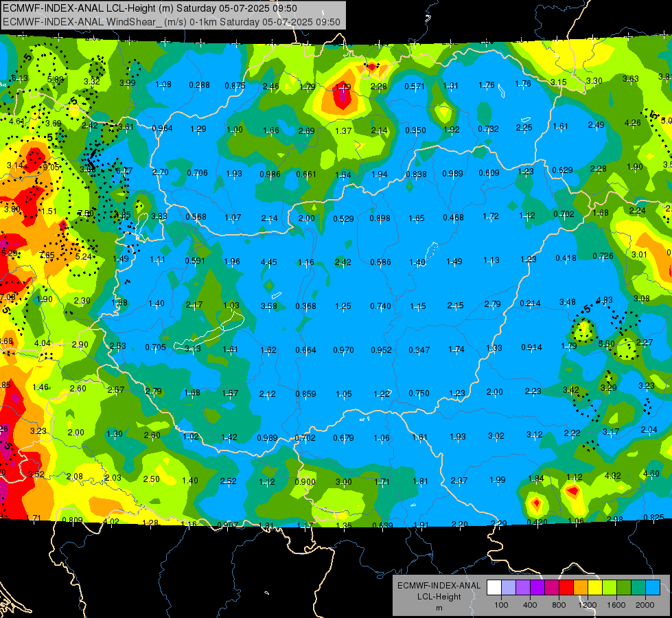The width and height of the screenshot is (672, 618).
Task: Click wind shear value 0.970
Action: (344, 350)
